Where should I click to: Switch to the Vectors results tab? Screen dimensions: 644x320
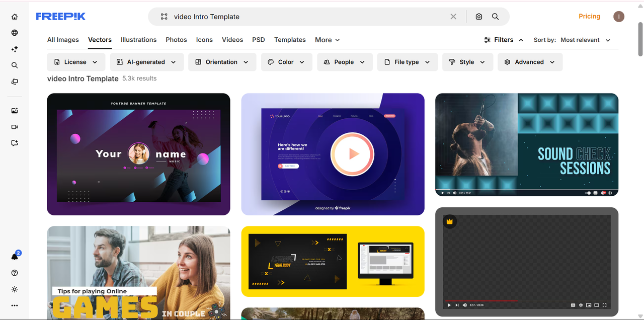100,39
